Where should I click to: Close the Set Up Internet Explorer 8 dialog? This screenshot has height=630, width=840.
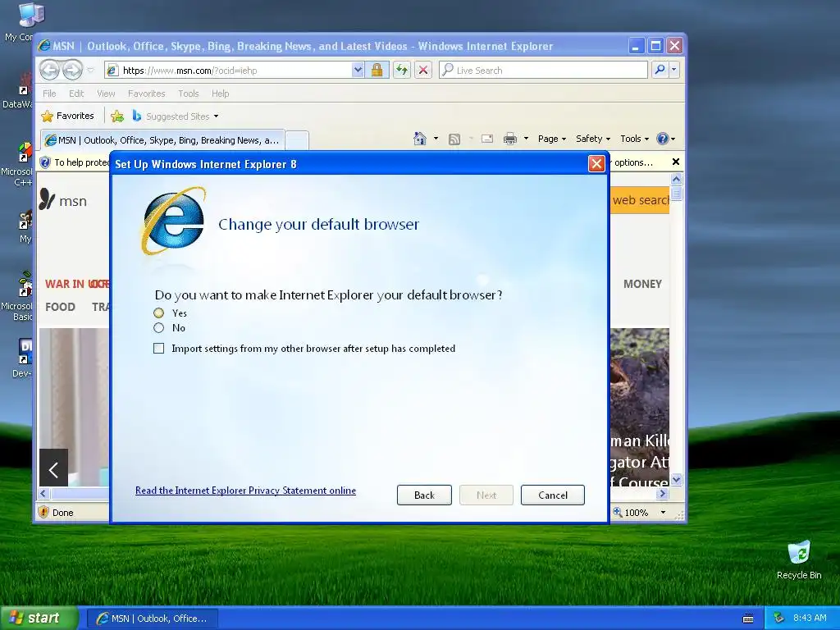pyautogui.click(x=596, y=163)
